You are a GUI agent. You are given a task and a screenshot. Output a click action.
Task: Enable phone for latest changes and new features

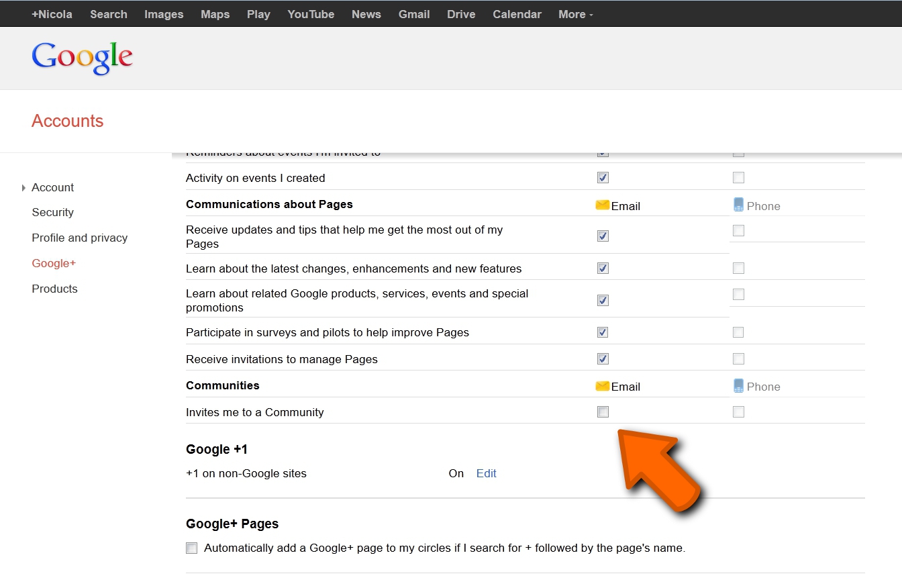pyautogui.click(x=738, y=268)
